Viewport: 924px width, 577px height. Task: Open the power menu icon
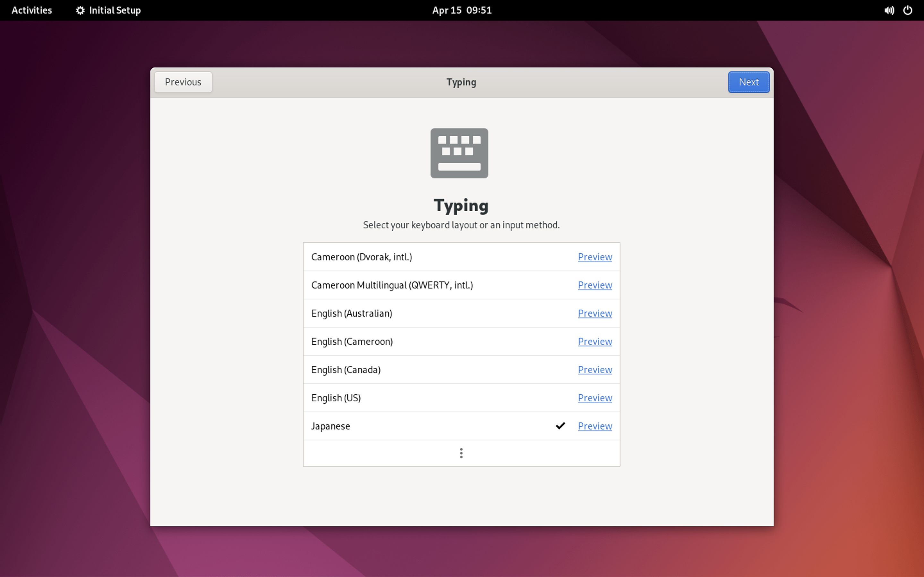point(908,10)
